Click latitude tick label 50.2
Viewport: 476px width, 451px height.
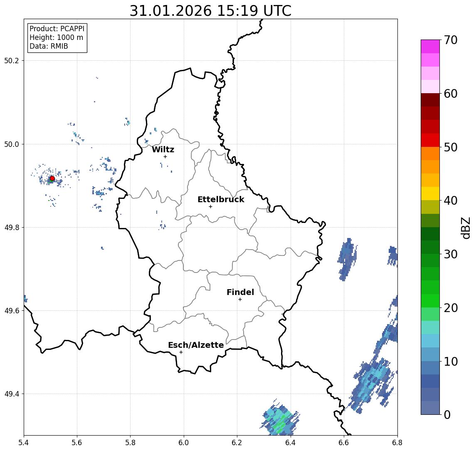(x=12, y=60)
